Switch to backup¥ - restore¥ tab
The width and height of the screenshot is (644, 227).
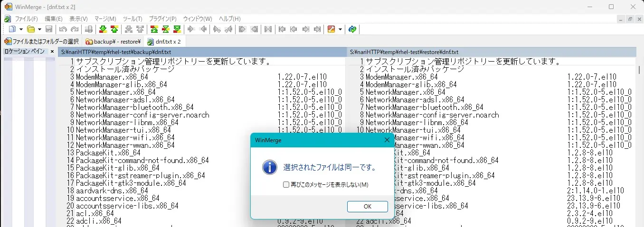(113, 41)
